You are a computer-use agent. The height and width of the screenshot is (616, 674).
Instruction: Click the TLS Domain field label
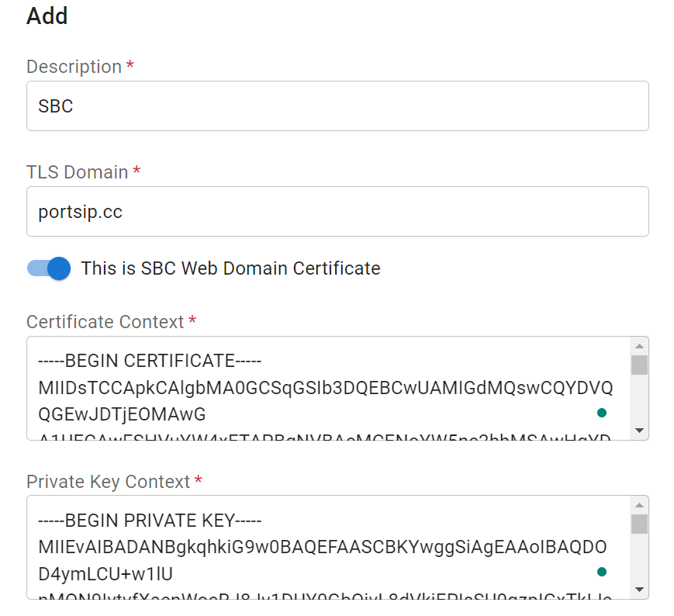pyautogui.click(x=77, y=172)
